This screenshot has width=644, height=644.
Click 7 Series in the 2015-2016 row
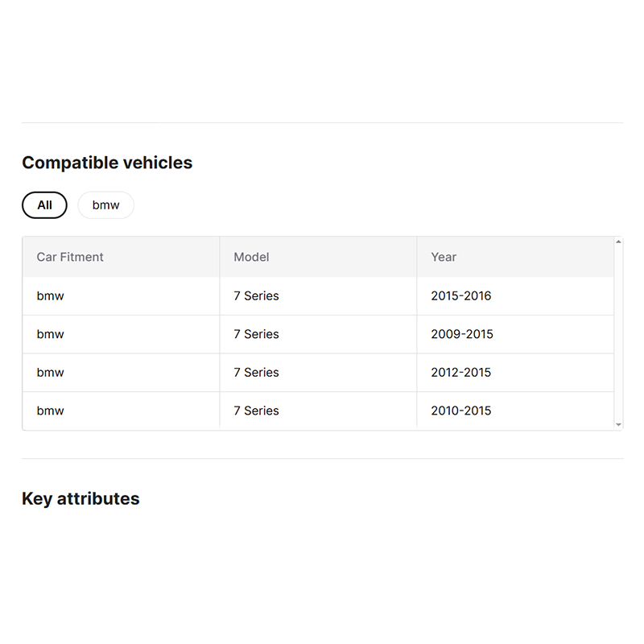[256, 295]
